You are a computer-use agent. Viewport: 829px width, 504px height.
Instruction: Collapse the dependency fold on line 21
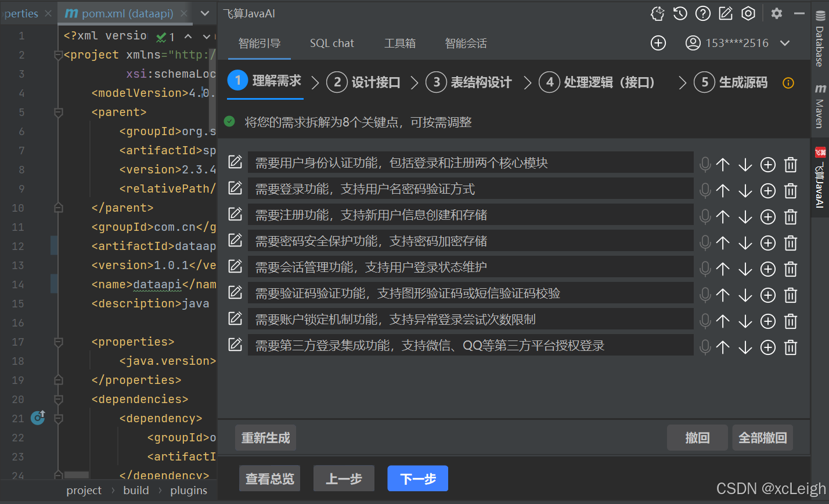click(x=58, y=419)
